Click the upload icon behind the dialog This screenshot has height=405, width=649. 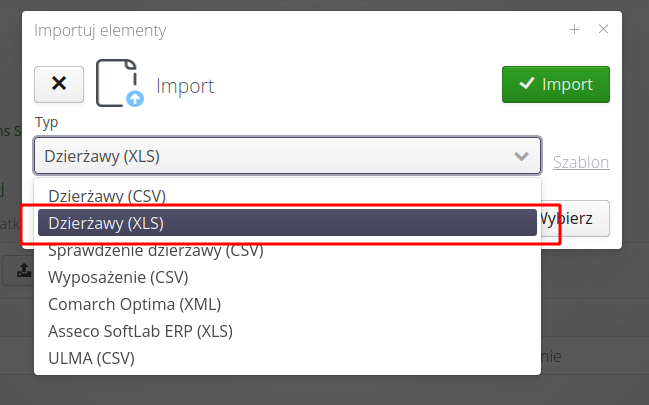(23, 270)
